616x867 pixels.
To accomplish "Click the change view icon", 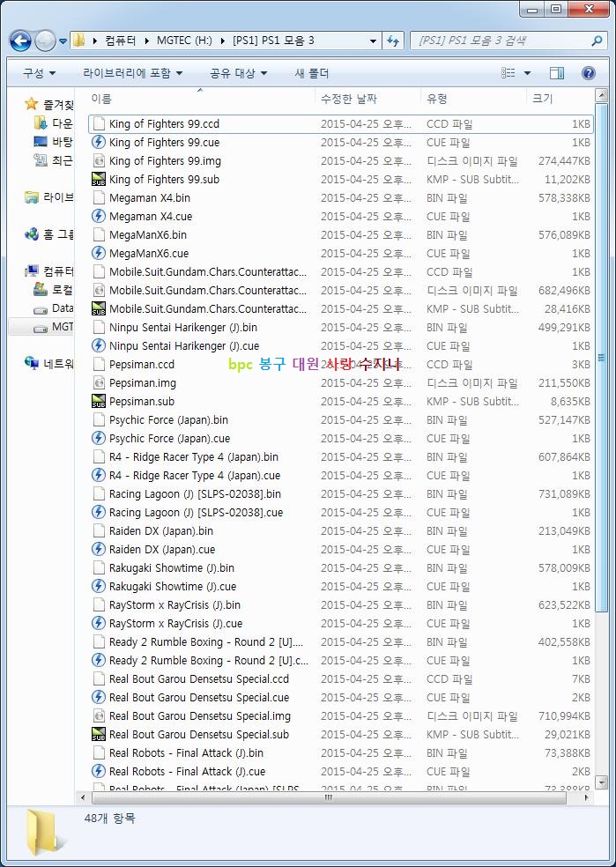I will 508,73.
